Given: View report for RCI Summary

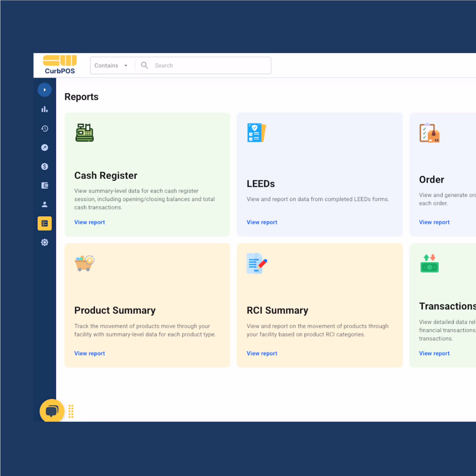Looking at the screenshot, I should click(262, 353).
